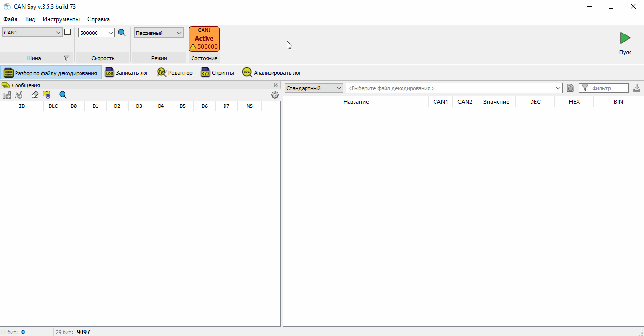The width and height of the screenshot is (644, 336).
Task: Open the Справка menu
Action: point(98,19)
